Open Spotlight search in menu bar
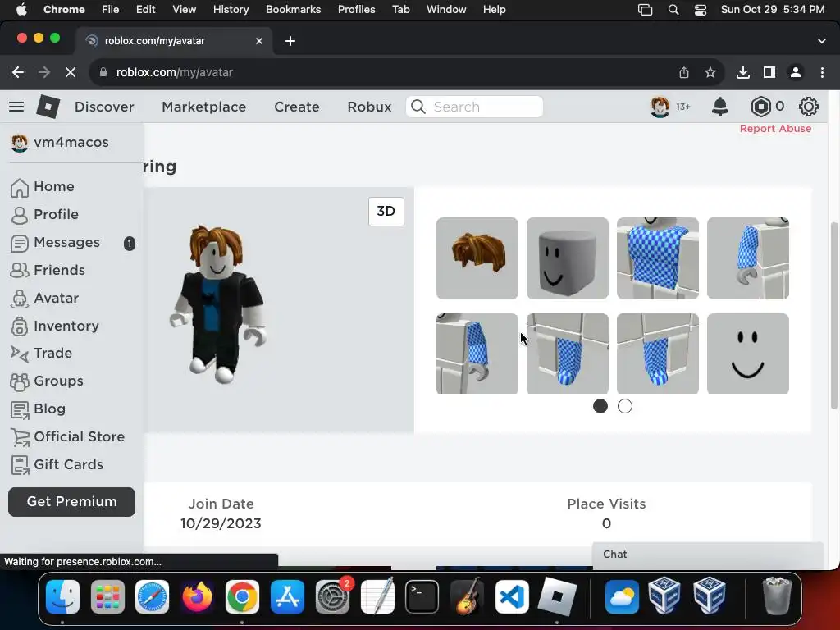Viewport: 840px width, 630px height. tap(673, 10)
